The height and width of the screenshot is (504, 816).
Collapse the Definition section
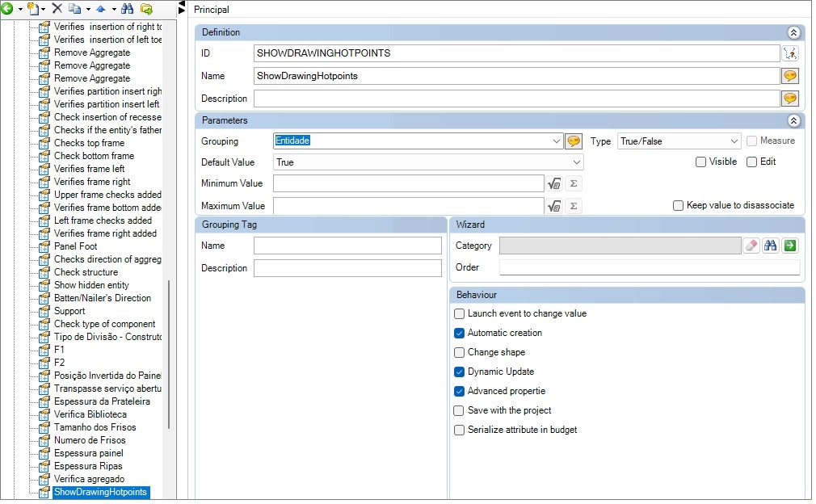tap(793, 33)
